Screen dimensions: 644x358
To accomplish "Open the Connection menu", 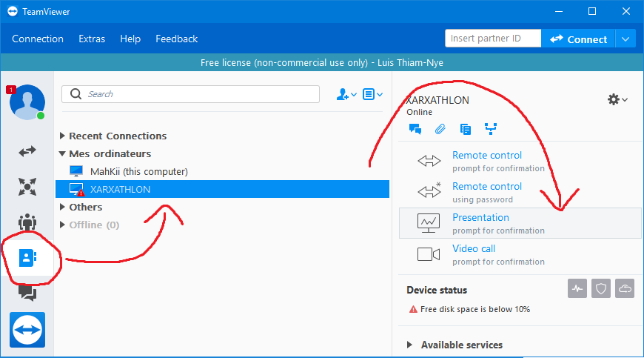I will [38, 39].
